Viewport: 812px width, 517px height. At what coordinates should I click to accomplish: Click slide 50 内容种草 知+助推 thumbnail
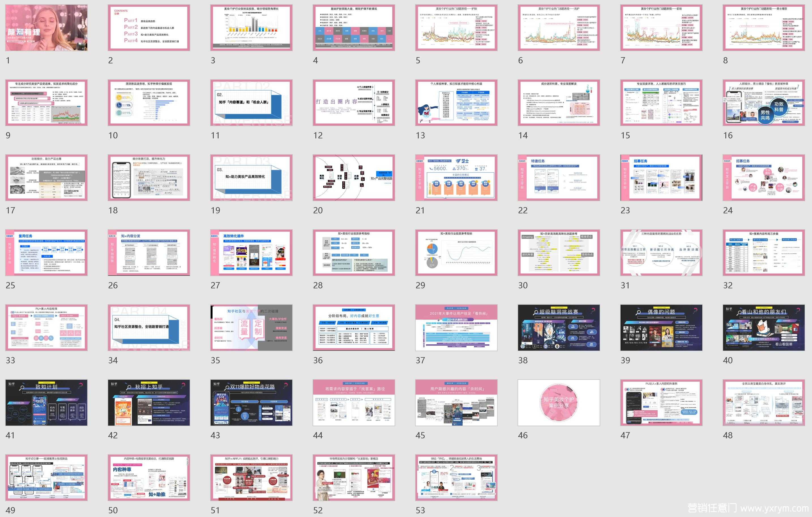(149, 478)
